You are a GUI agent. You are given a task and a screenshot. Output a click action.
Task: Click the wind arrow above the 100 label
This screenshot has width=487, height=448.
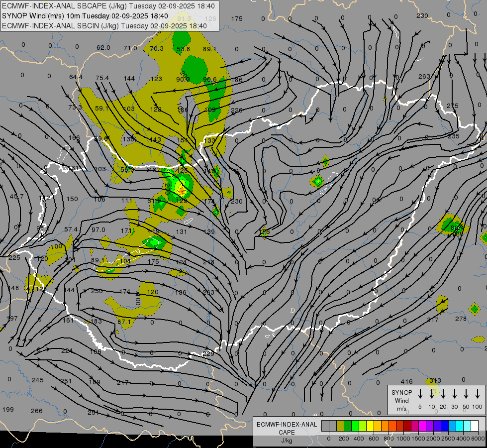478,394
